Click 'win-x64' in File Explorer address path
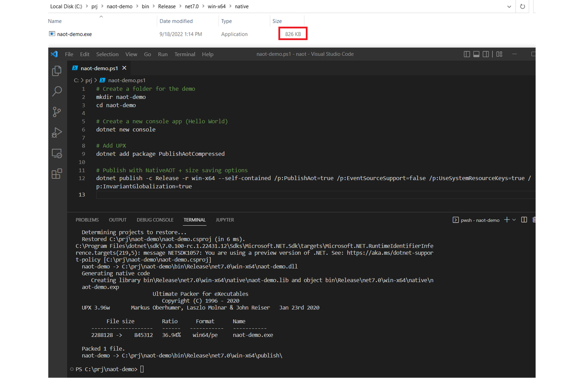The height and width of the screenshot is (378, 588). (217, 7)
